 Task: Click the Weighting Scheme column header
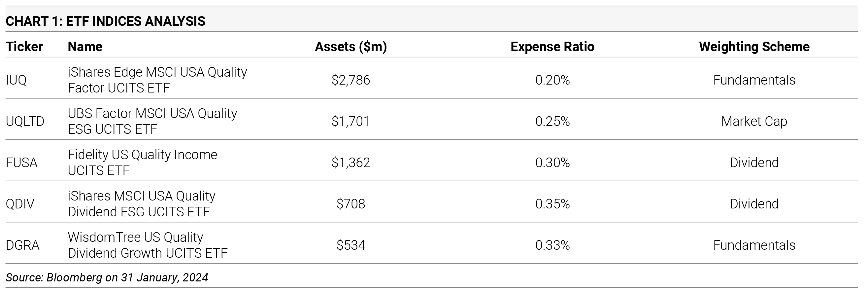(x=754, y=47)
